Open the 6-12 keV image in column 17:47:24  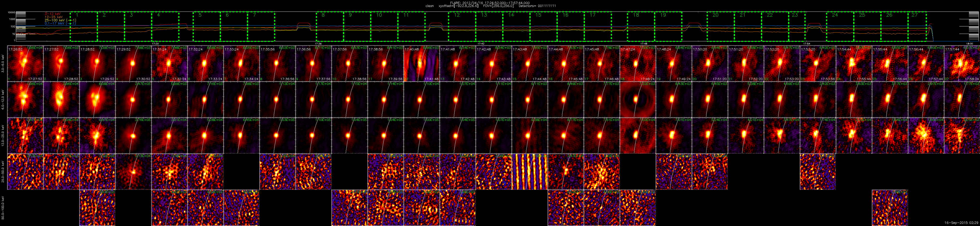point(638,100)
